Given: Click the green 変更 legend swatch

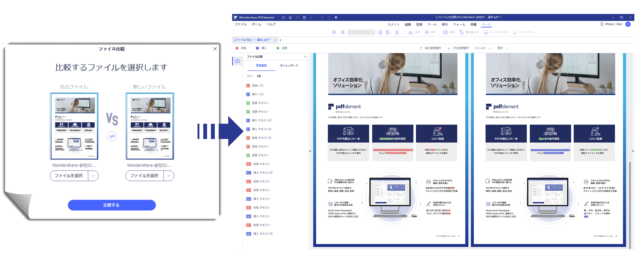Looking at the screenshot, I should point(278,48).
